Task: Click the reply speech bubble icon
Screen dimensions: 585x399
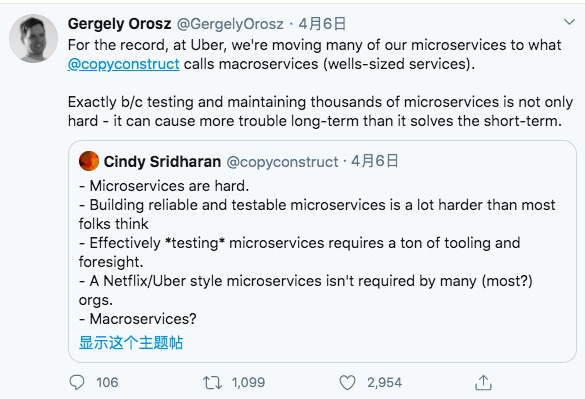Action: point(77,382)
